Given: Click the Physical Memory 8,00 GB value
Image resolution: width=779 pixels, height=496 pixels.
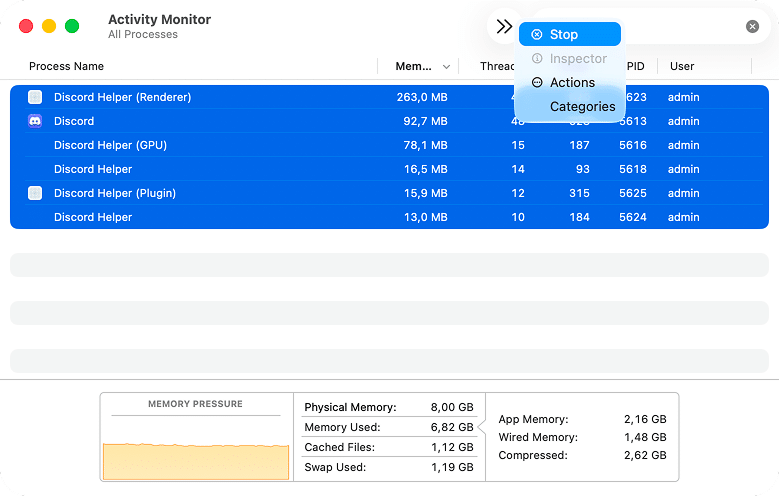Looking at the screenshot, I should pyautogui.click(x=452, y=407).
